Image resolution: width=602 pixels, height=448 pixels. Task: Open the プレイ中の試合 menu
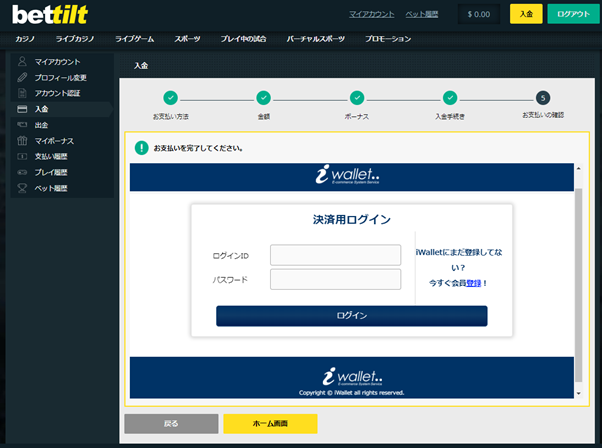pos(243,39)
